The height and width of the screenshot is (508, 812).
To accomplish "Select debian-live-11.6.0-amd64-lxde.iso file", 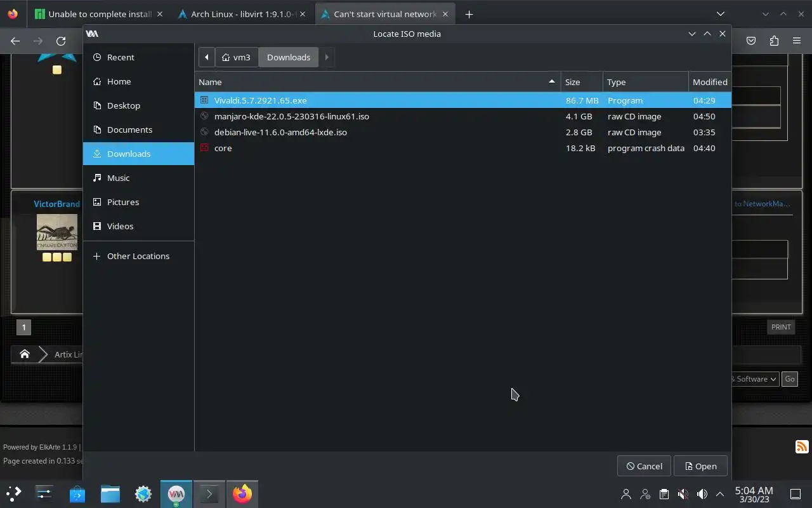I will pos(462,132).
